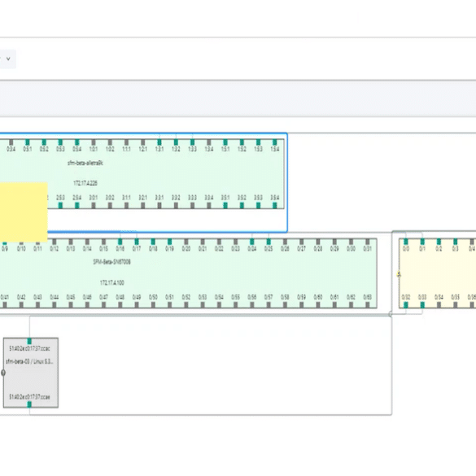The width and height of the screenshot is (476, 476).
Task: Click gray port 0/12 on SFM-Beta-SN8700B
Action: 55,242
